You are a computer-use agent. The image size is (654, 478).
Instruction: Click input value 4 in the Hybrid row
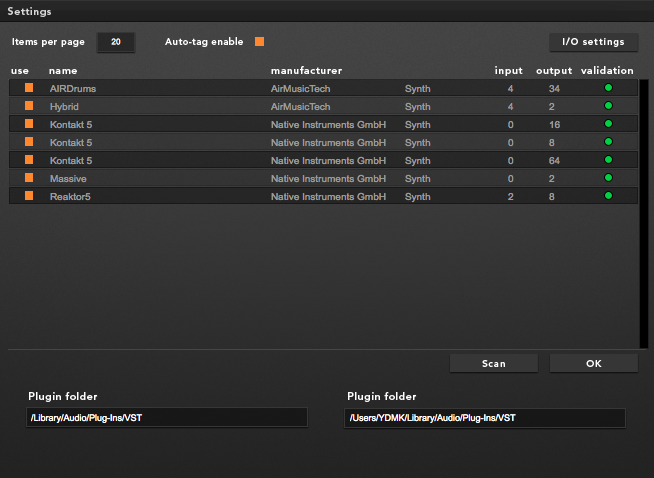tap(510, 106)
